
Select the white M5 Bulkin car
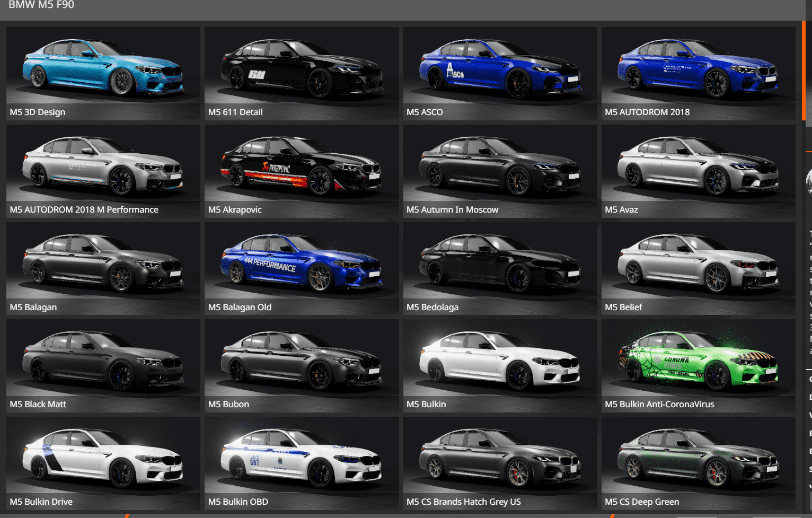[x=500, y=365]
